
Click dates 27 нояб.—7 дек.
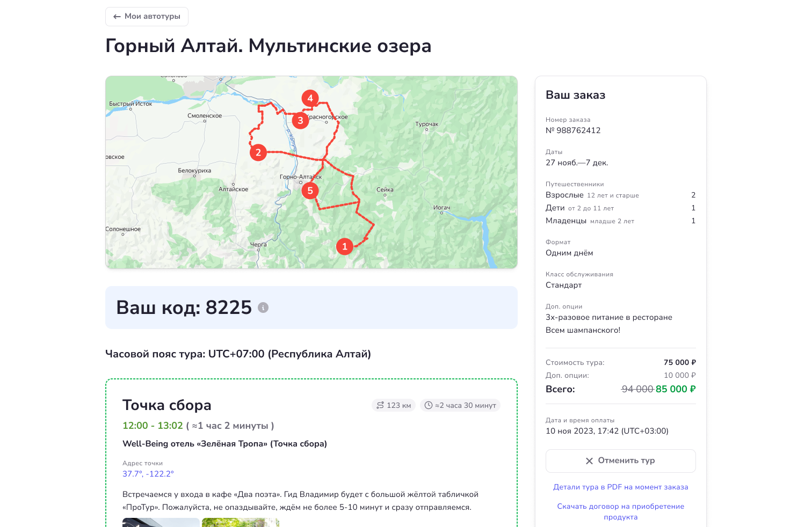(577, 163)
